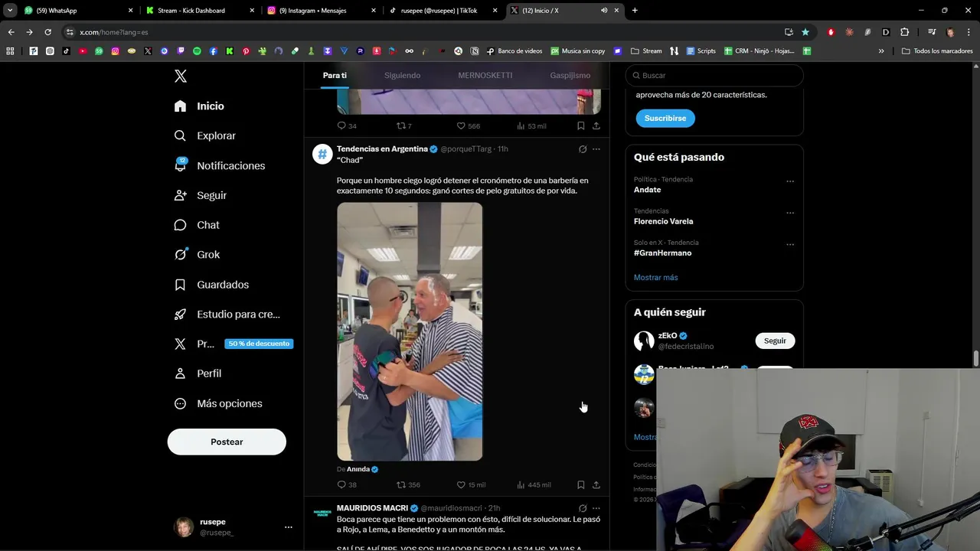
Task: Like the post with 566 likes
Action: tap(461, 126)
